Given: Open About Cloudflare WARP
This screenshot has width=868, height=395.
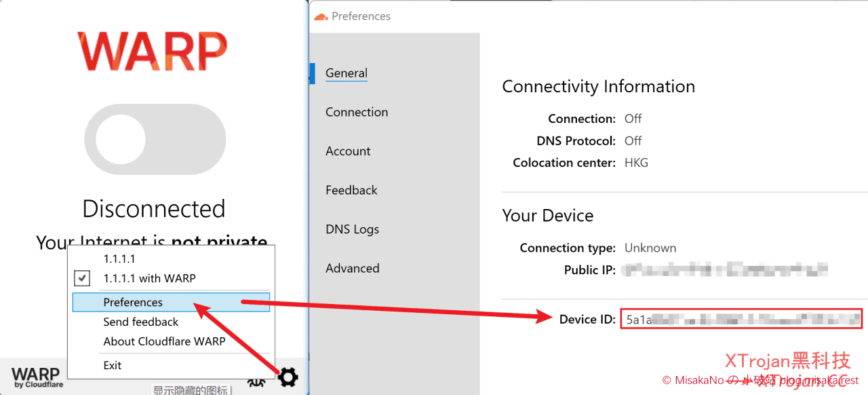Looking at the screenshot, I should click(164, 341).
